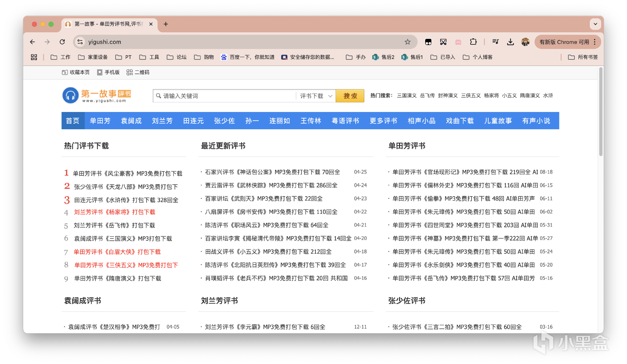Click the 二维码 QR code icon
The height and width of the screenshot is (364, 627).
(129, 72)
